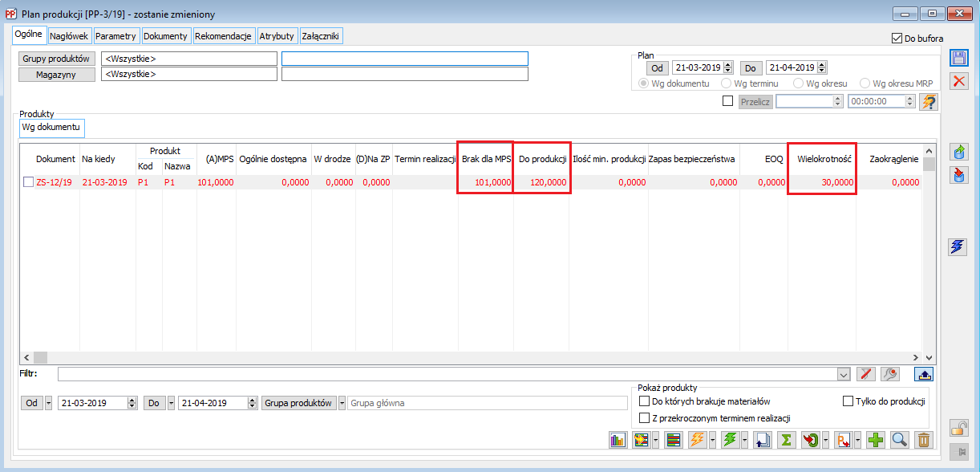Open dropdown arrow next to P document icon

[x=856, y=440]
